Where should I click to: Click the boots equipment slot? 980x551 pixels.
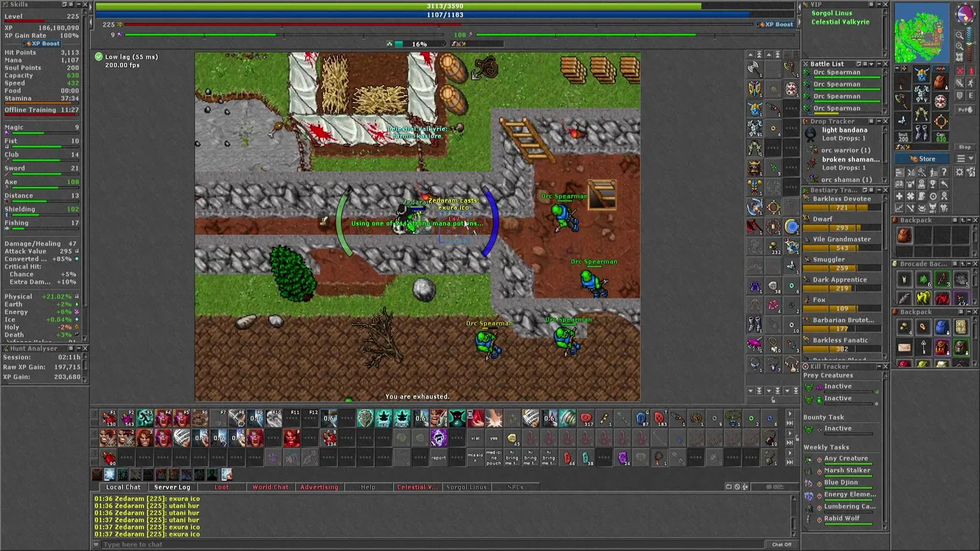922,132
